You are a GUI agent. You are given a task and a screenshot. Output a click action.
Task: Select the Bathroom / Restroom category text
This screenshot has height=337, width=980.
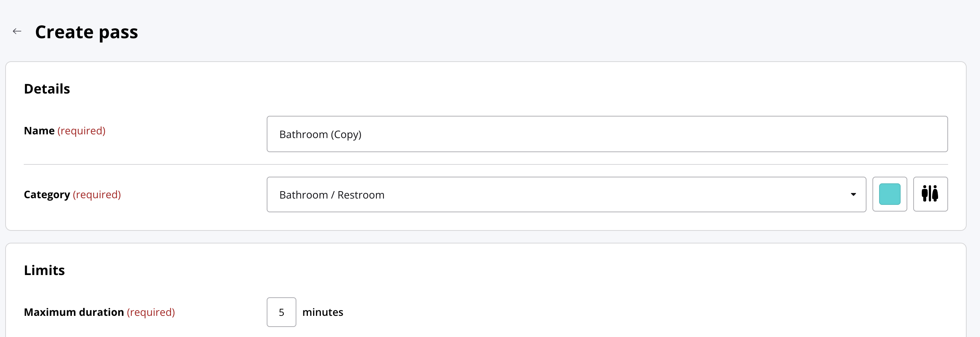point(332,194)
